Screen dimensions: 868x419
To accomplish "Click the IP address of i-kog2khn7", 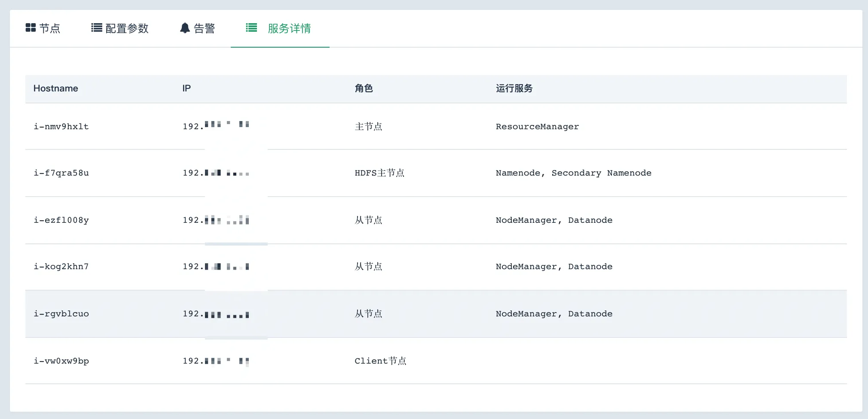I will 216,267.
